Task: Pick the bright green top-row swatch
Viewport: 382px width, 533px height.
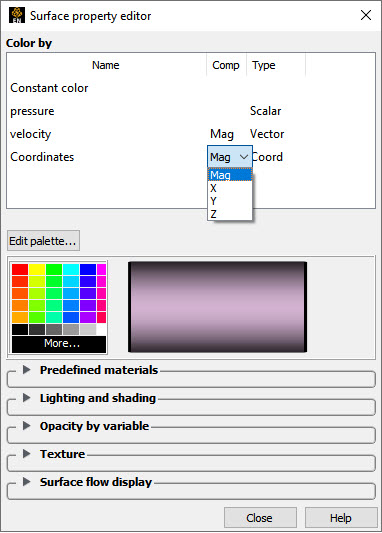Action: coord(54,269)
